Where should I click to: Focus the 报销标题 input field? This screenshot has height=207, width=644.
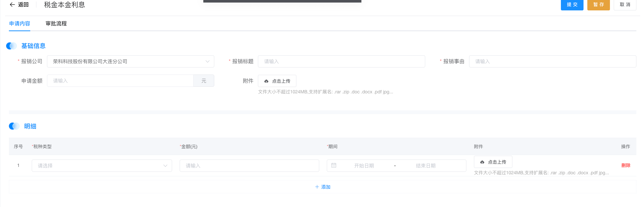pyautogui.click(x=341, y=61)
